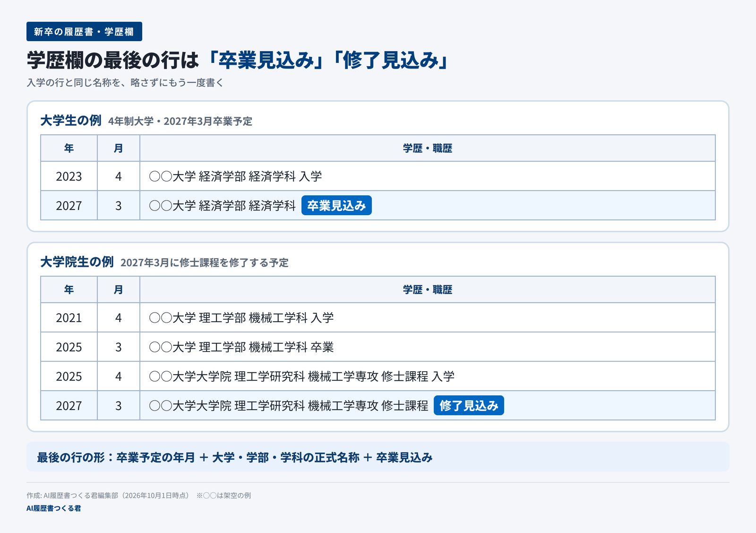Click year 2027 in the 修了見込み row

click(x=69, y=406)
